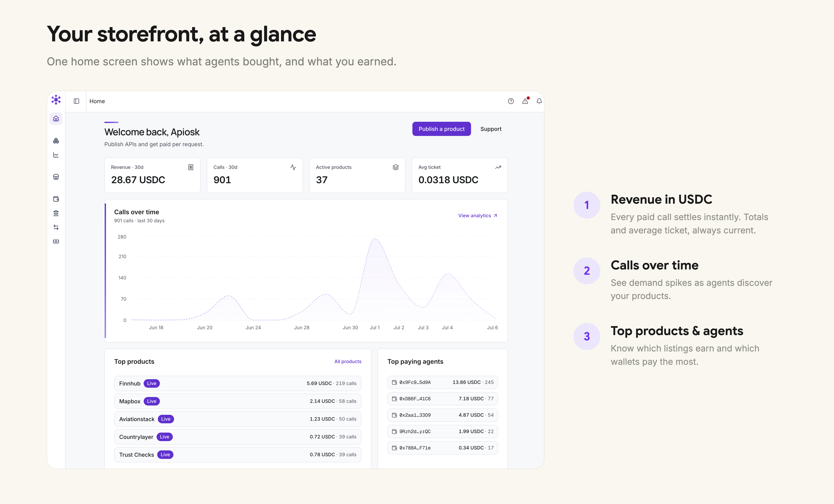Toggle the sidebar panel collapse icon
Image resolution: width=834 pixels, height=504 pixels.
[x=76, y=101]
